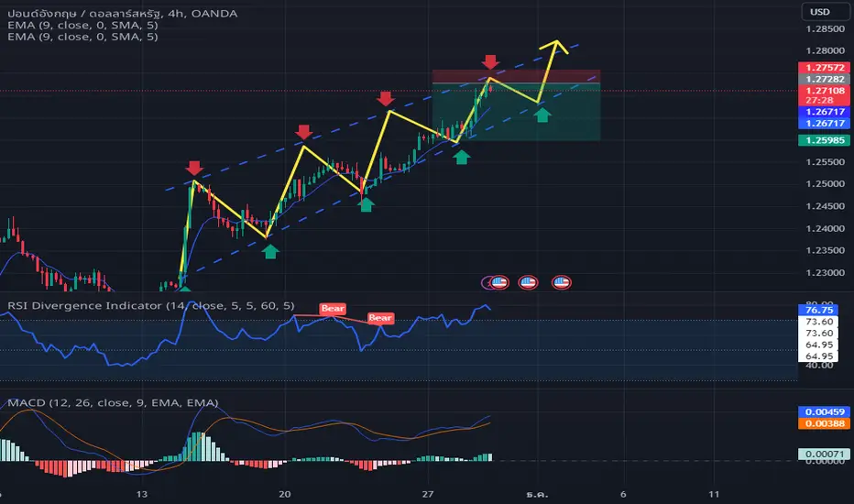Click date label 13 on the time axis
Screen dimensions: 854x504
point(142,494)
